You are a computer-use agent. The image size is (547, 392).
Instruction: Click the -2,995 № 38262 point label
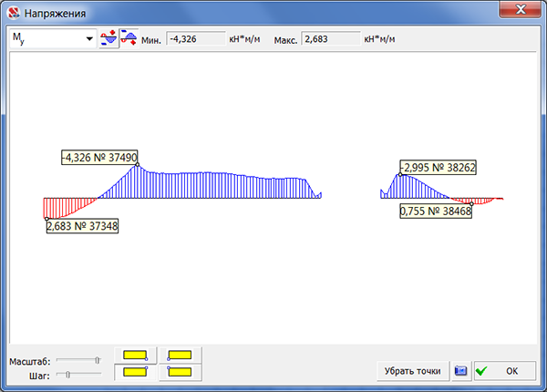438,168
